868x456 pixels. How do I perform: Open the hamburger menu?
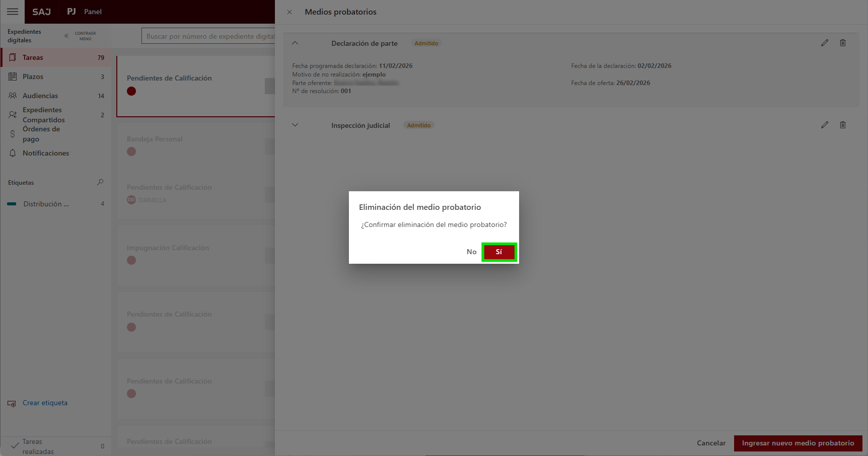click(x=13, y=12)
